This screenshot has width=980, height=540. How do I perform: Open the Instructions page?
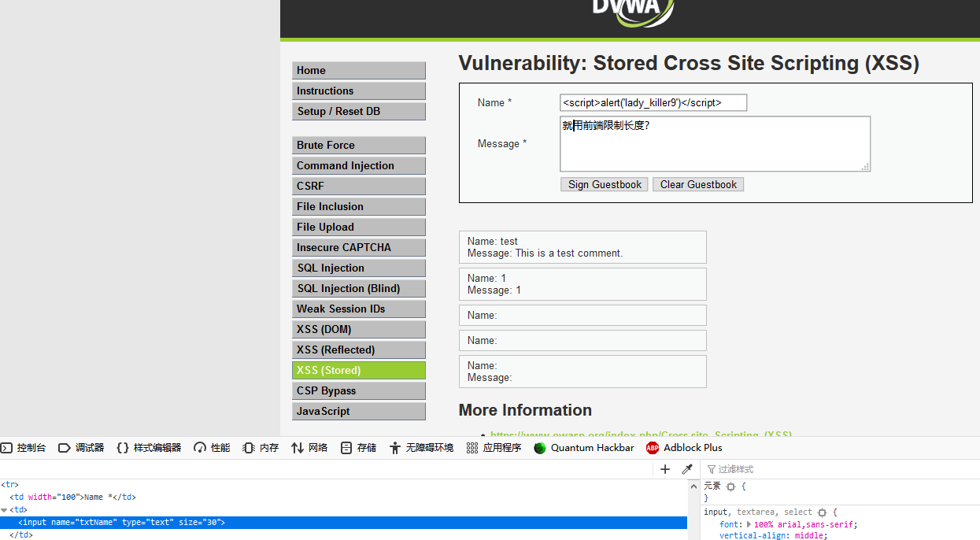(x=358, y=91)
